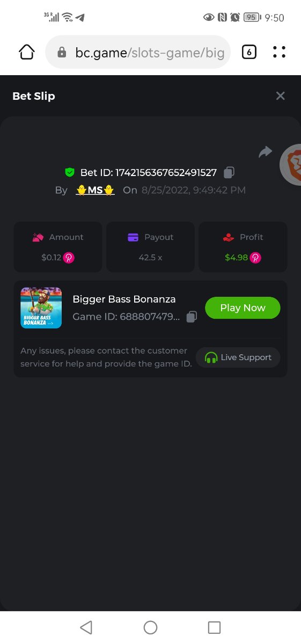
Task: Tap the padlock icon in address bar
Action: (62, 52)
